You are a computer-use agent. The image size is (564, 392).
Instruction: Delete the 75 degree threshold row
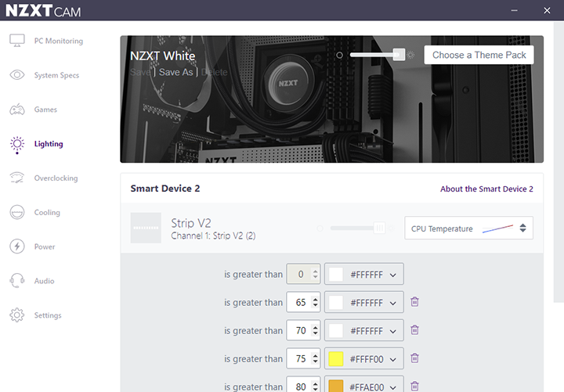tap(415, 358)
